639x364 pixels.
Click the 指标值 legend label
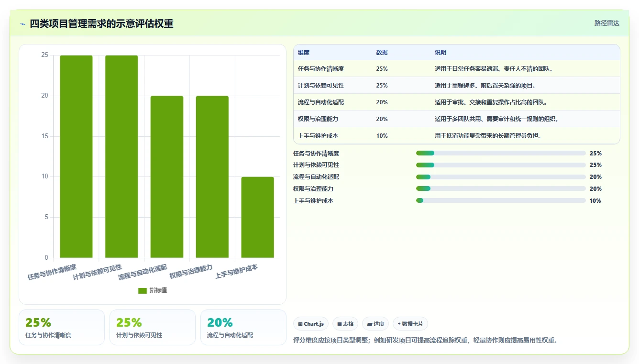tap(158, 290)
